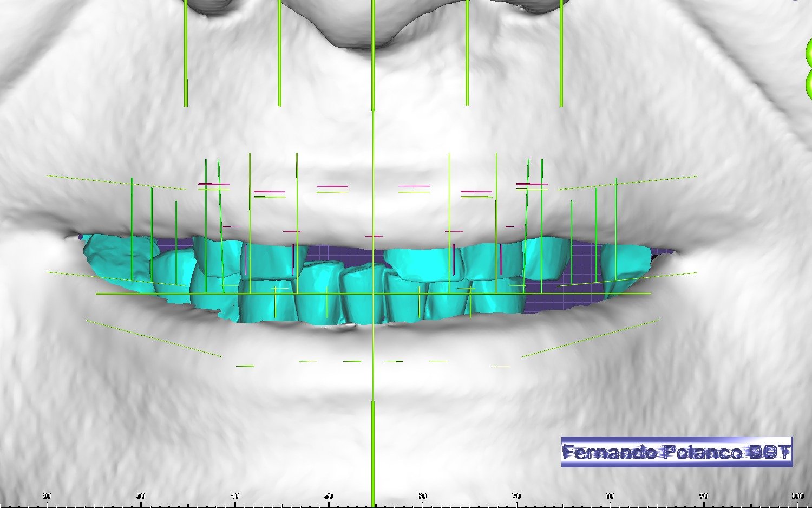
Task: Click the 100 mark on the bottom ruler
Action: point(797,496)
